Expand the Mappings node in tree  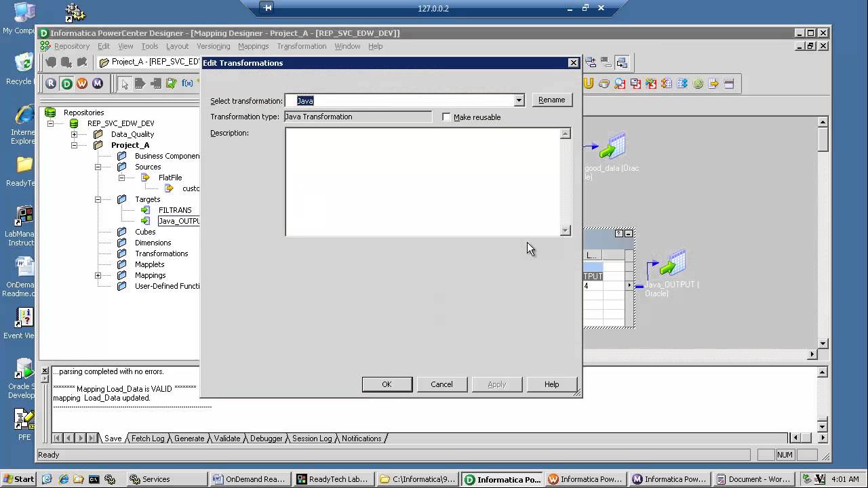(x=98, y=275)
